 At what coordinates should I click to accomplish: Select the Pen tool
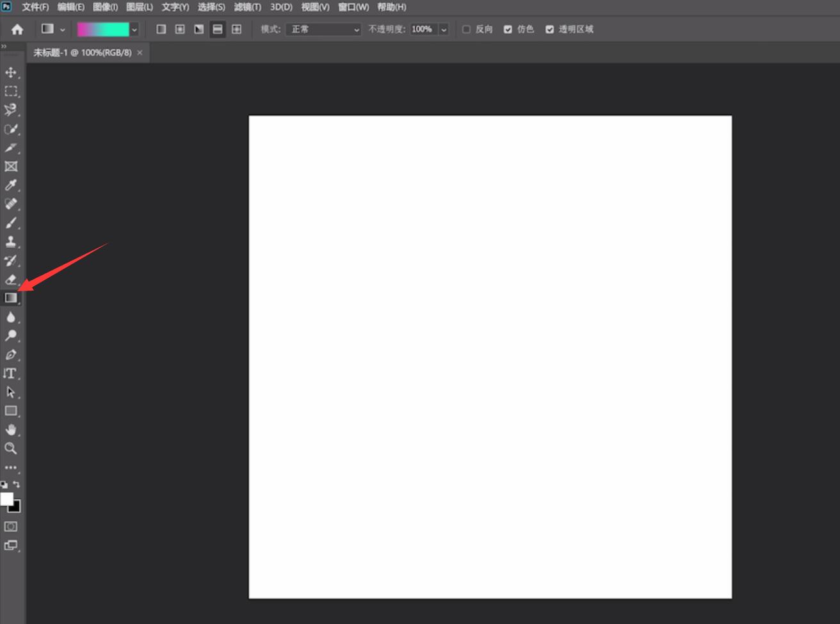(x=11, y=355)
